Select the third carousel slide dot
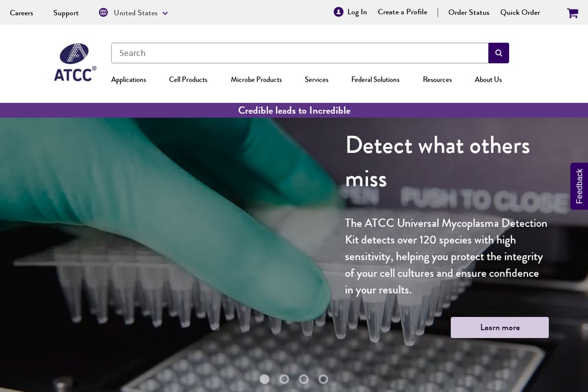 tap(304, 379)
